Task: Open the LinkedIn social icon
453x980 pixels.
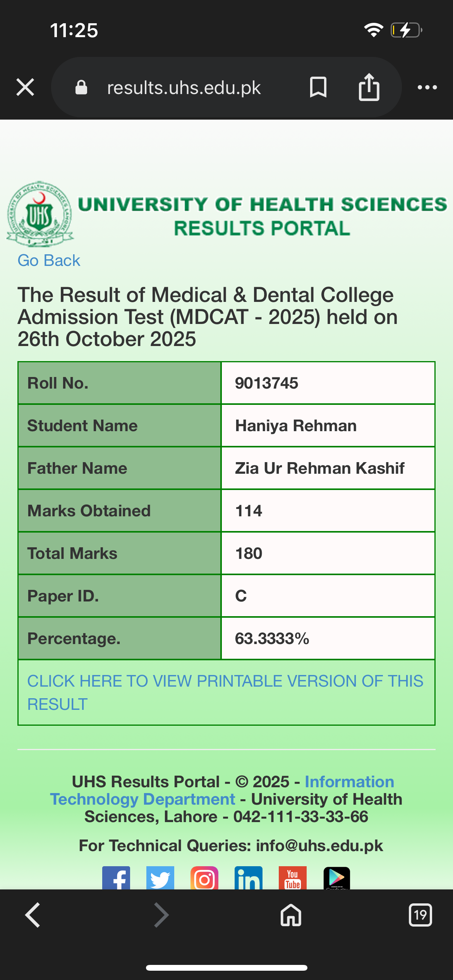Action: pos(249,879)
